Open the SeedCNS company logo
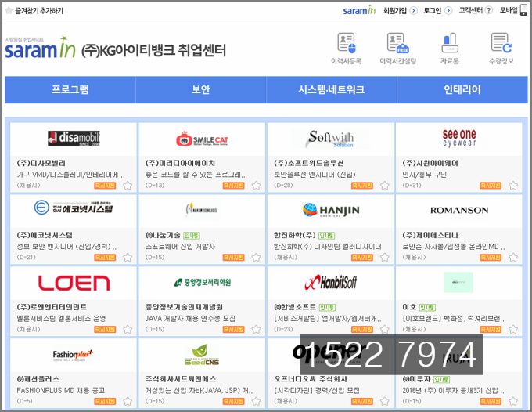This screenshot has width=532, height=412. tap(202, 355)
